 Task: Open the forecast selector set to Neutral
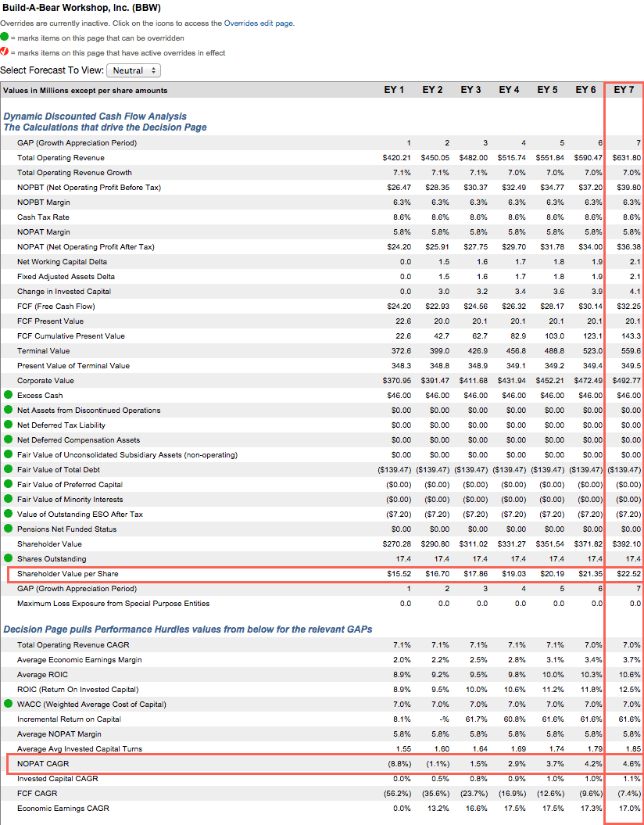134,70
